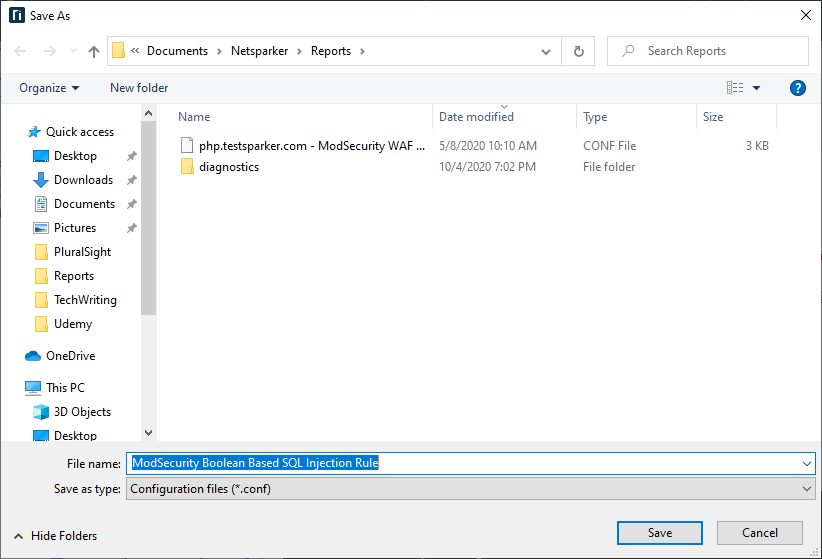
Task: Select the diagnostics folder
Action: coord(228,167)
